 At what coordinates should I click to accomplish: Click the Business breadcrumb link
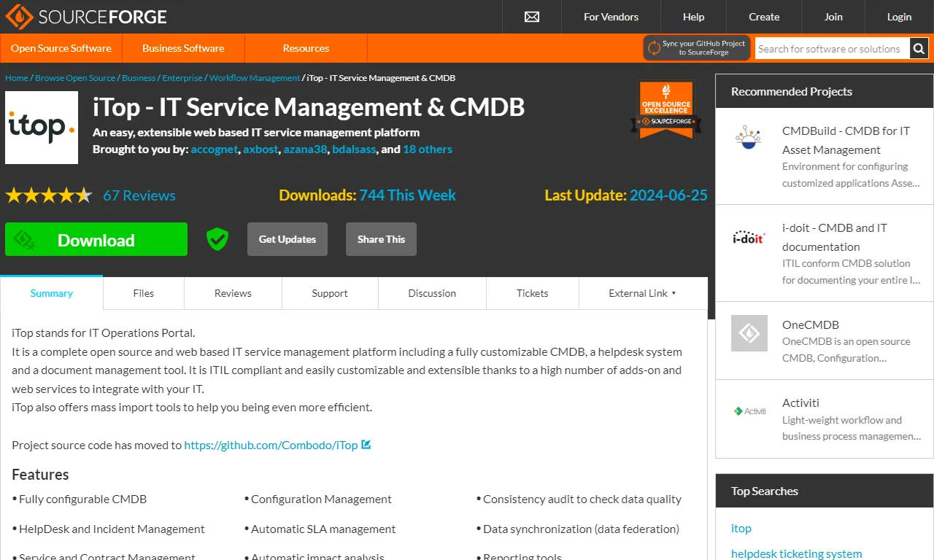[139, 78]
